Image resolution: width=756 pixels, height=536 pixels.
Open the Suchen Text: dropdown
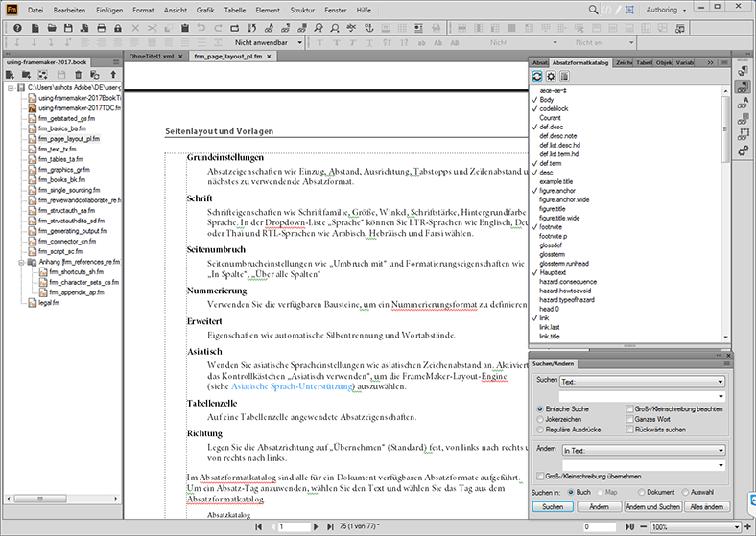pos(644,381)
